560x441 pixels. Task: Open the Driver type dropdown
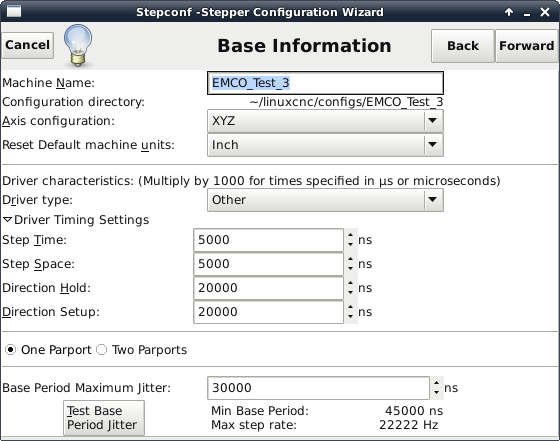point(325,200)
